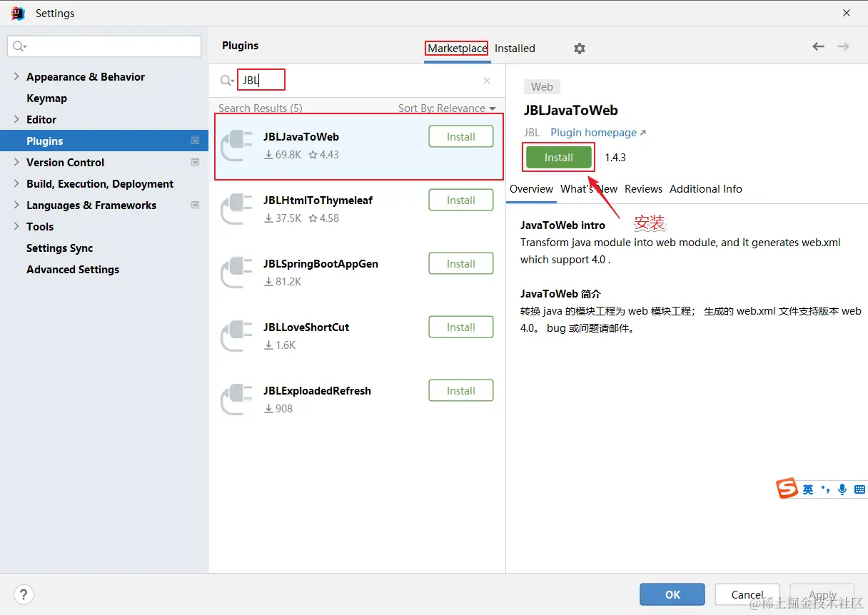Open the plugins gear settings icon
This screenshot has height=615, width=868.
click(580, 49)
